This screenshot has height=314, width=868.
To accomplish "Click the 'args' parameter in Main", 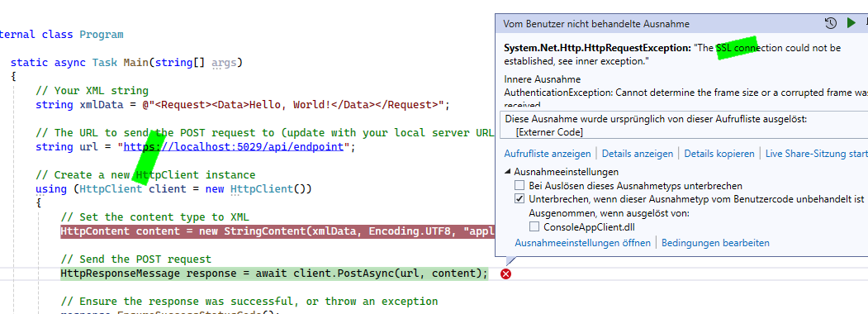I will click(x=224, y=63).
